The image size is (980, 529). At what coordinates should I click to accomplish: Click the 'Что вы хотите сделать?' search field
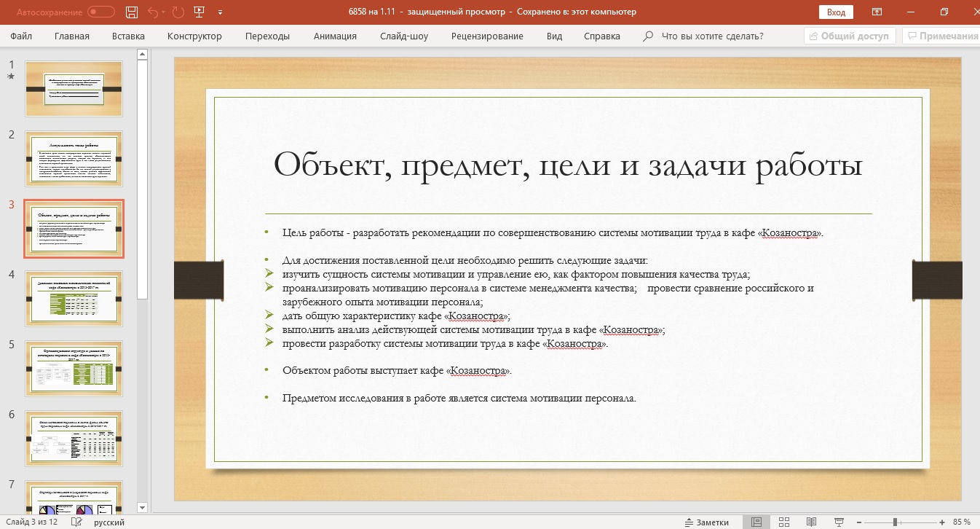(712, 36)
